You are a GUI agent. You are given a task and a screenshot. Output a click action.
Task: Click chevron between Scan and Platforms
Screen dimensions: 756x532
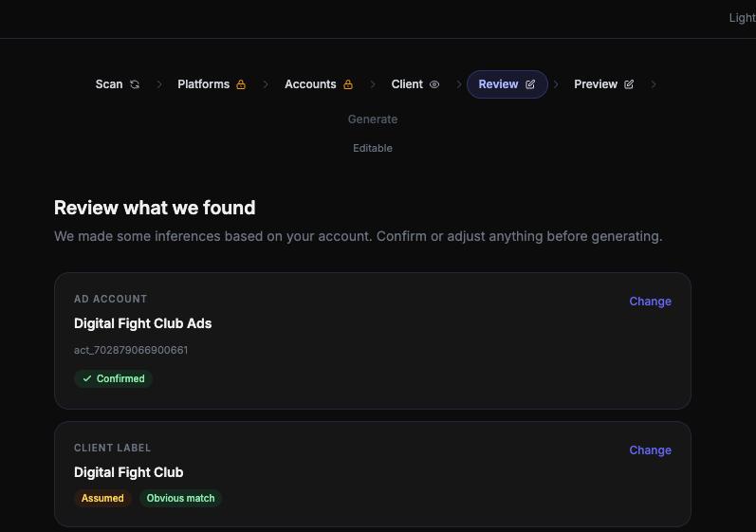point(159,84)
